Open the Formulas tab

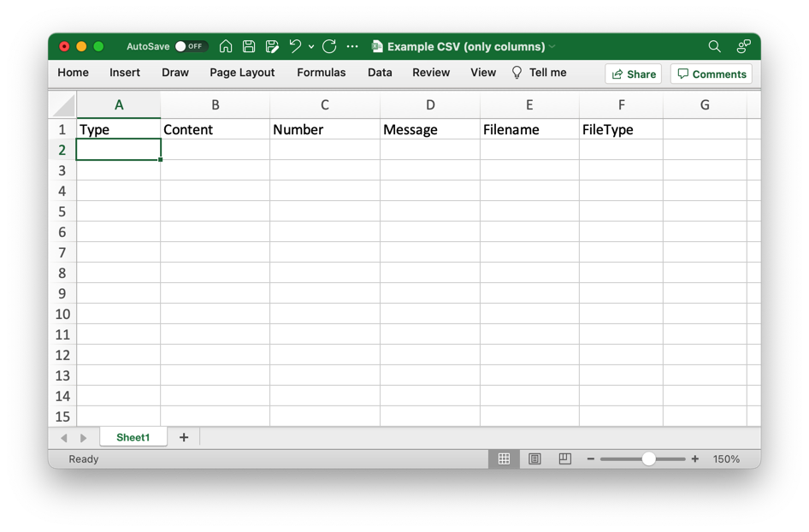pyautogui.click(x=321, y=73)
